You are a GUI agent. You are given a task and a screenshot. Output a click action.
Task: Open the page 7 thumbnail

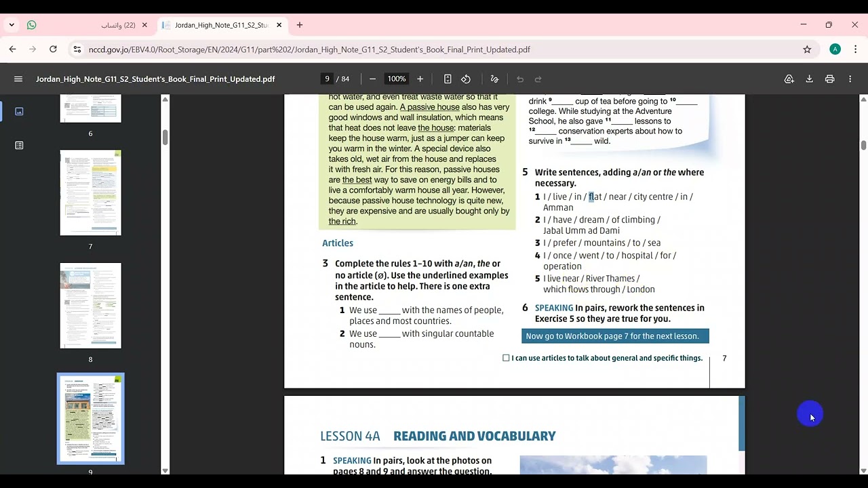[x=90, y=192]
